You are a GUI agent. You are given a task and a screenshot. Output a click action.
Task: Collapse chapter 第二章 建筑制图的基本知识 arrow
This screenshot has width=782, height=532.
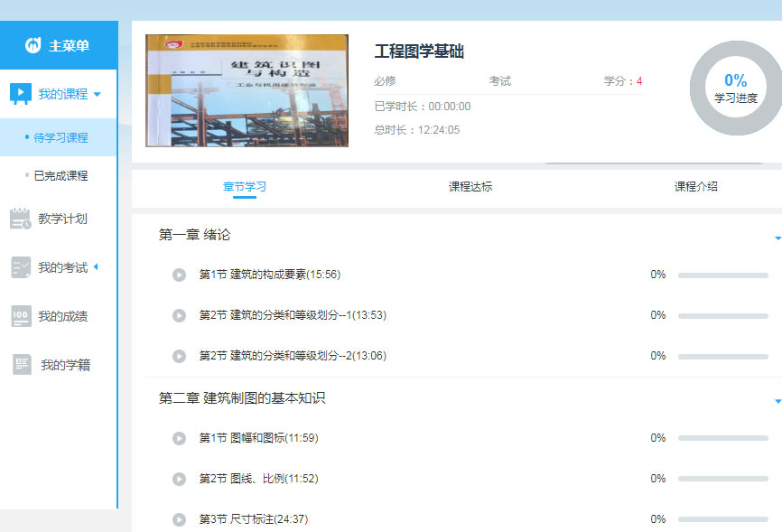tap(777, 401)
